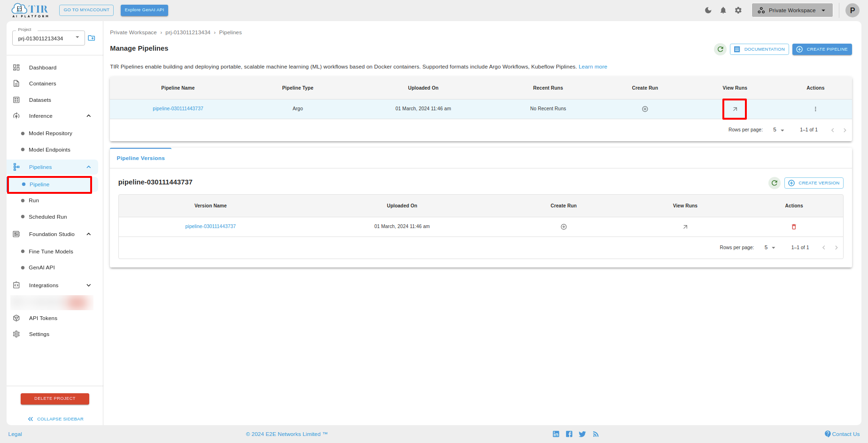This screenshot has height=443, width=868.
Task: Click the Uploaded On column header in pipelines table
Action: click(x=423, y=88)
